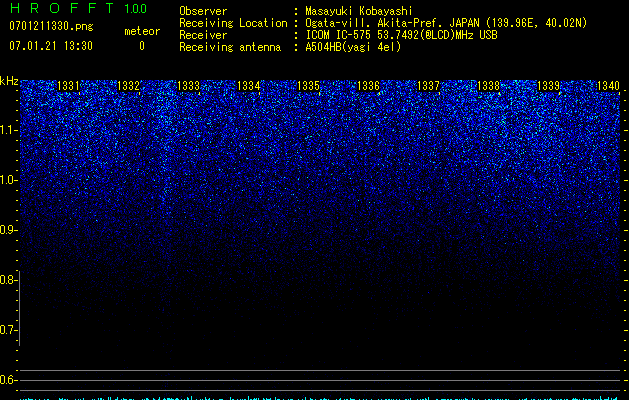
Task: Click the HROFFT 1.0.0 title text
Action: coord(79,8)
